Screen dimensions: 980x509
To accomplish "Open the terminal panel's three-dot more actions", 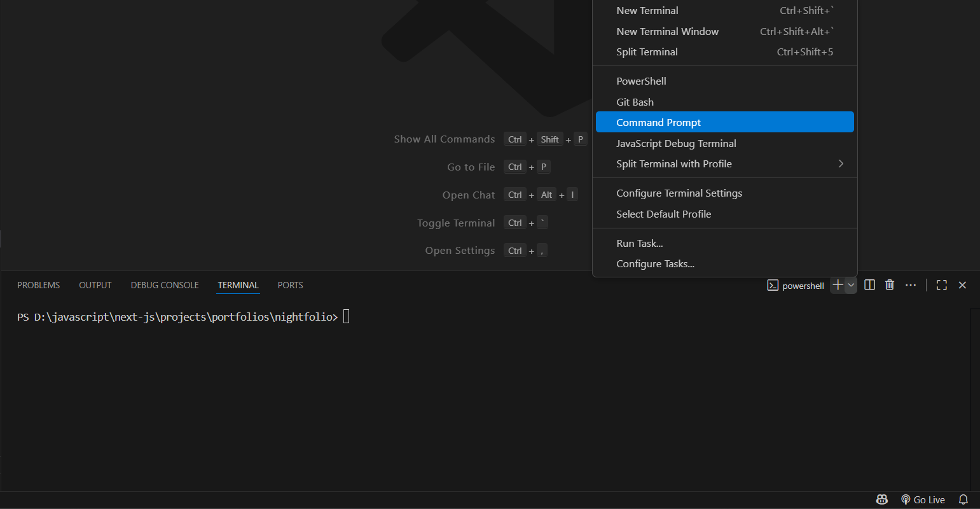I will click(x=911, y=285).
